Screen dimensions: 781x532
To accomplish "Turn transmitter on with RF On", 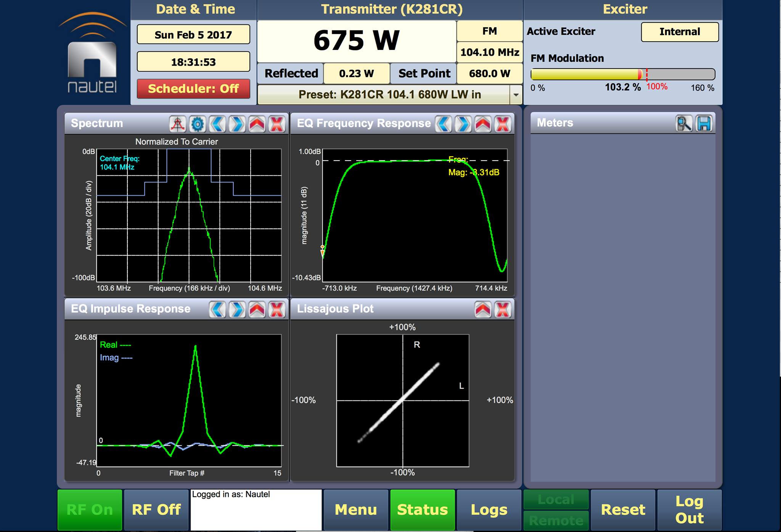I will (90, 509).
